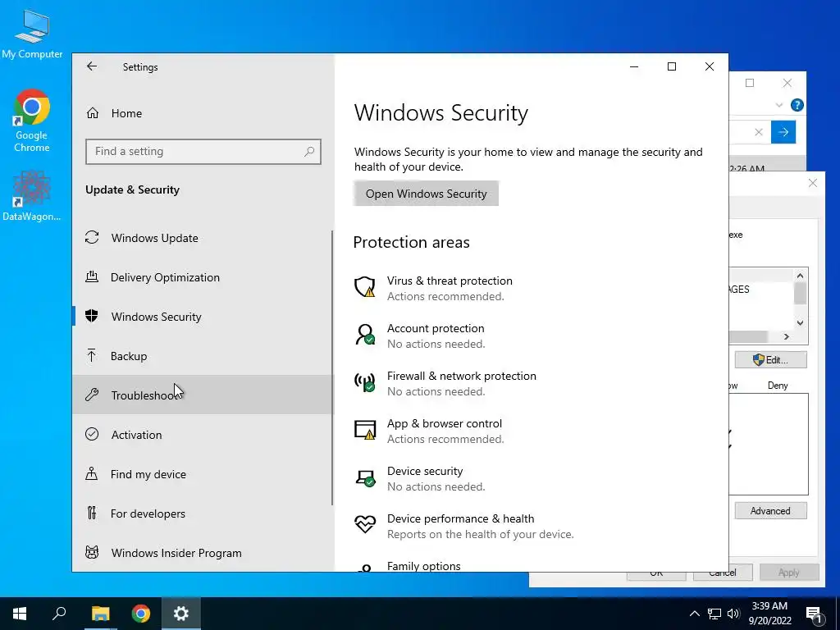The image size is (840, 630).
Task: Open Virus & threat protection link
Action: coord(450,281)
